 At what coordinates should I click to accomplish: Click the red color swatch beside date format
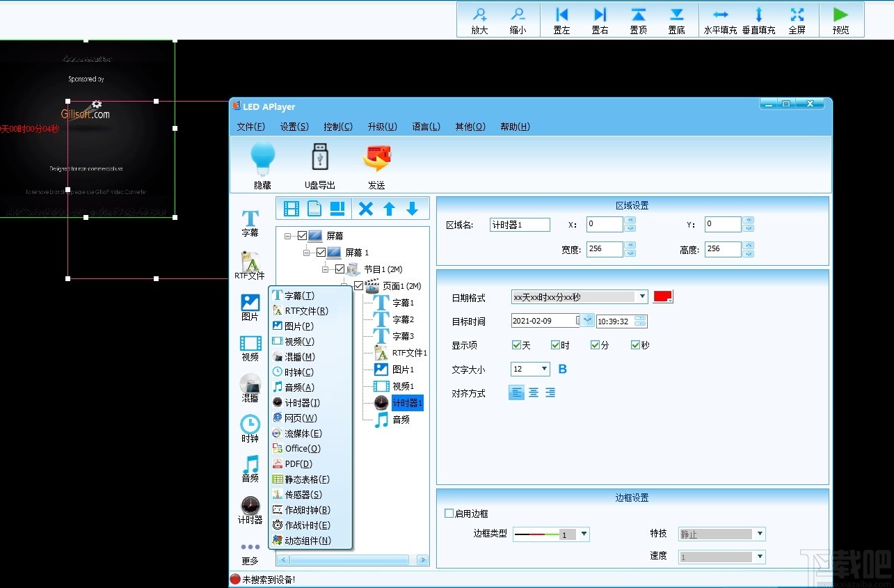pyautogui.click(x=662, y=296)
